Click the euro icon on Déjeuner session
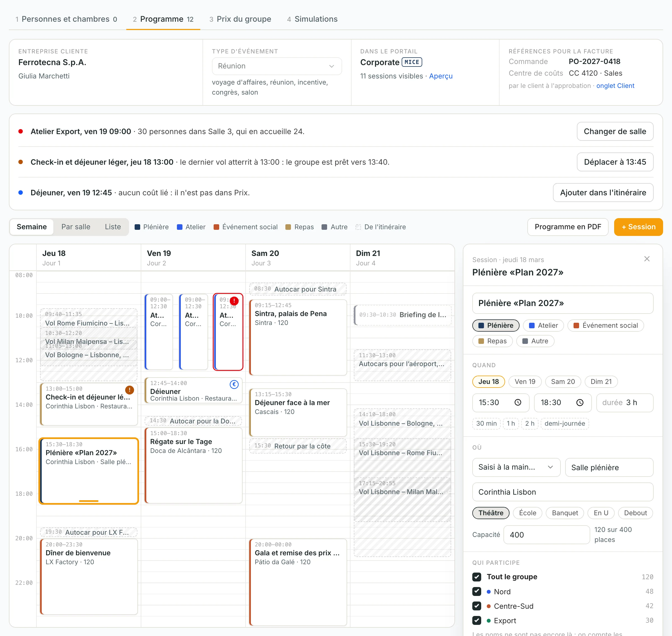 click(234, 384)
